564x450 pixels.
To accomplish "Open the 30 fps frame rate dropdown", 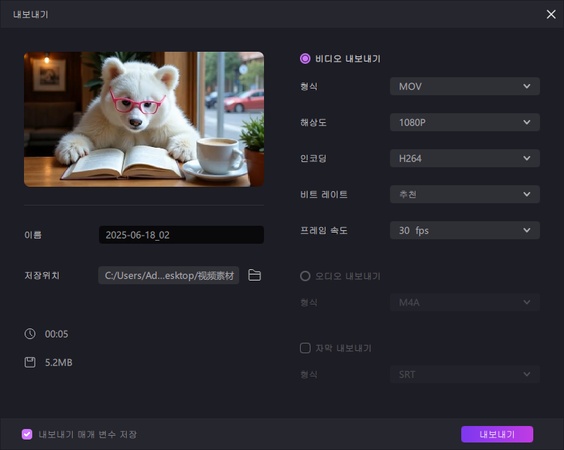I will [x=465, y=230].
